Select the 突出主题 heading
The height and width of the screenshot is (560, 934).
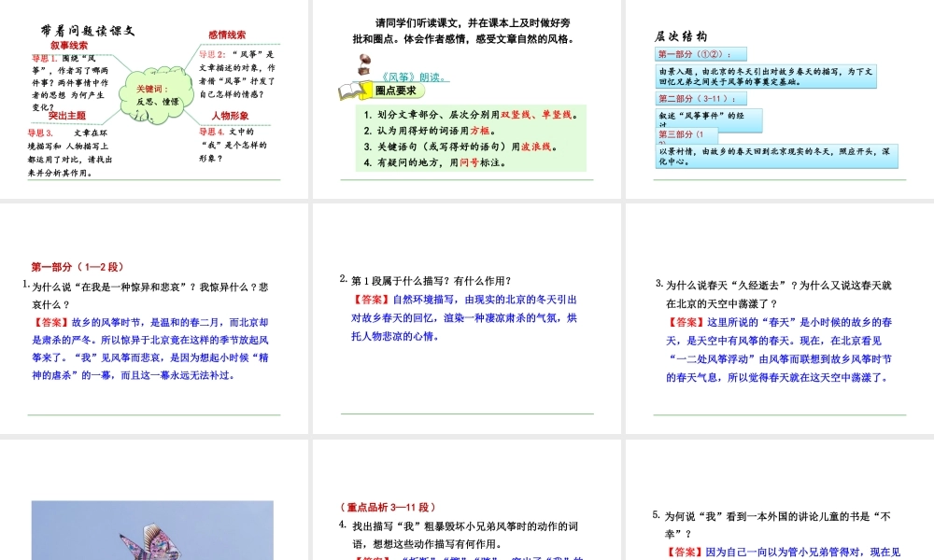point(66,116)
